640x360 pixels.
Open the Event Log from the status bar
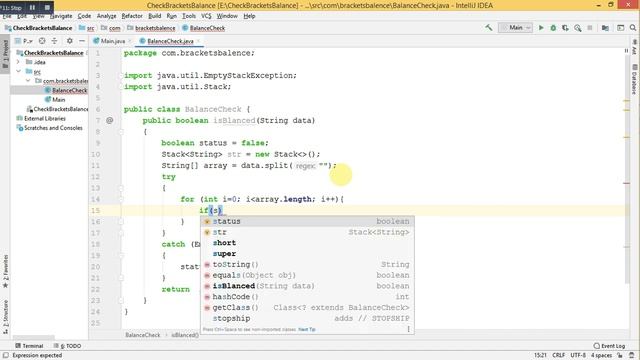609,346
